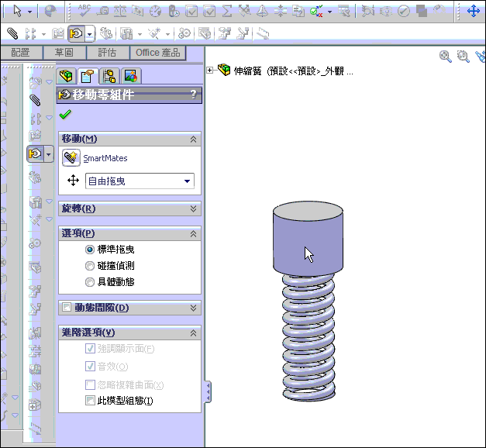Viewport: 486px width, 448px height.
Task: Click the gauge dial icon in top toolbar
Action: pyautogui.click(x=155, y=12)
